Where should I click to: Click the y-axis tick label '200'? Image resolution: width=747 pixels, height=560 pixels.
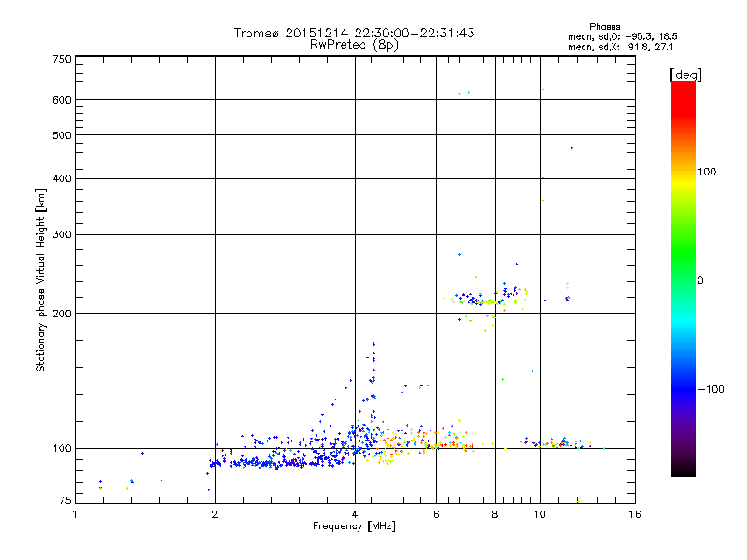click(x=62, y=314)
